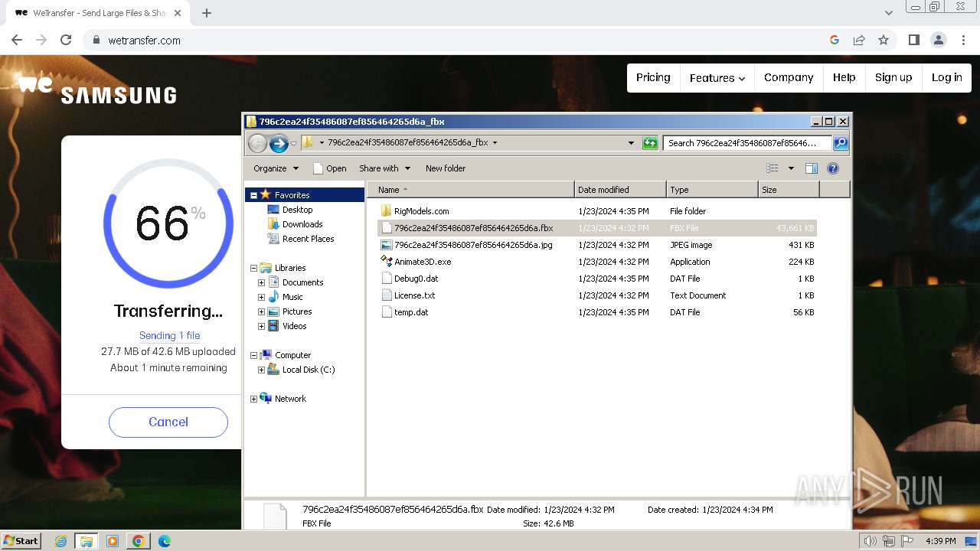980x551 pixels.
Task: Open WeTransfer Company page
Action: [789, 77]
